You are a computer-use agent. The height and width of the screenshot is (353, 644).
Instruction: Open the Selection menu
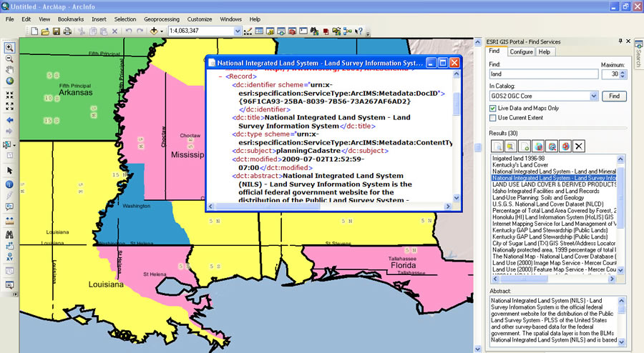[x=125, y=19]
